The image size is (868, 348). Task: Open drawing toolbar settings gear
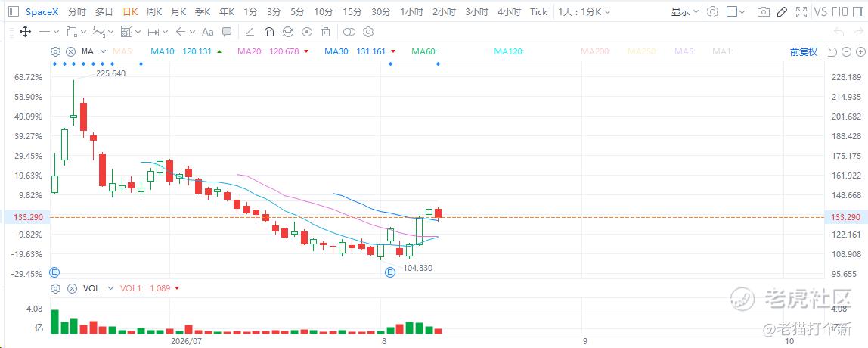coord(368,32)
